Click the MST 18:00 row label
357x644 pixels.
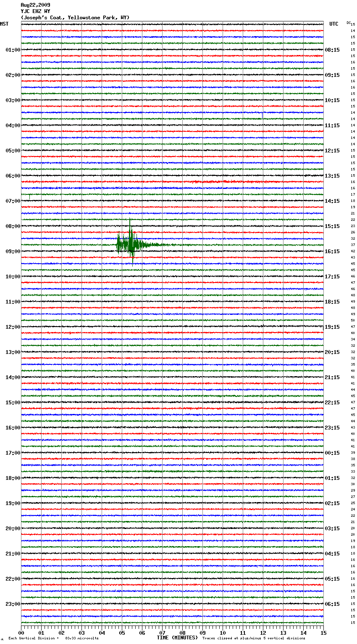13,478
